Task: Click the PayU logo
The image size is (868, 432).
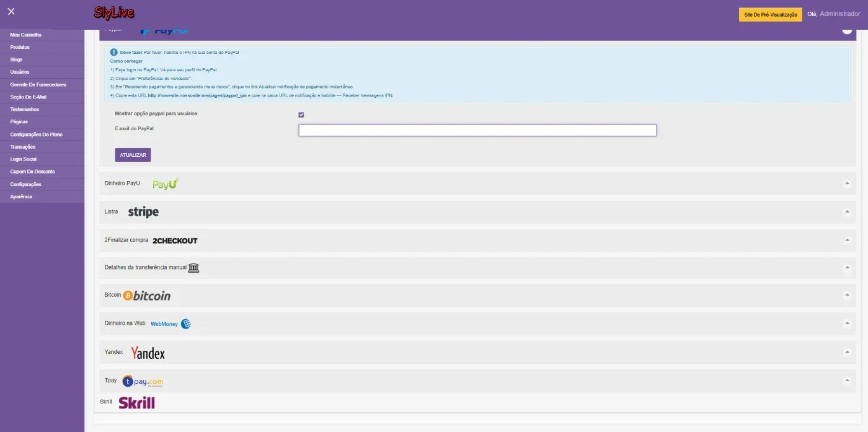Action: pyautogui.click(x=166, y=183)
